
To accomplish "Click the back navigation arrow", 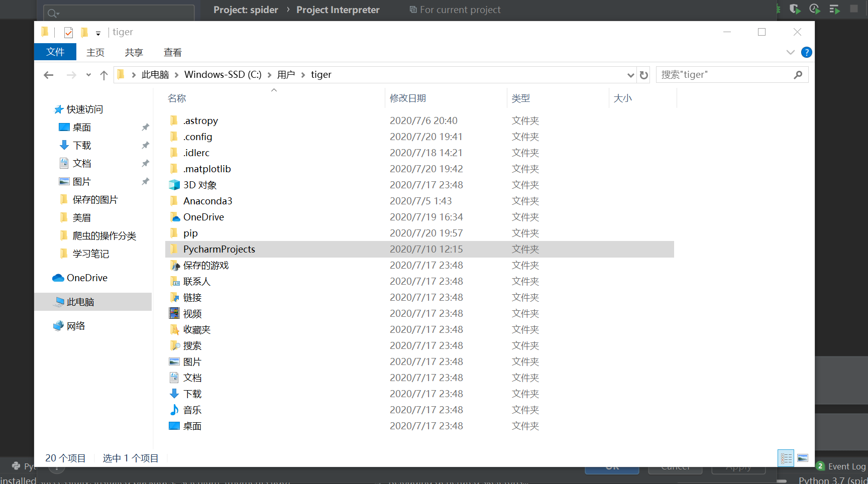I will (49, 75).
